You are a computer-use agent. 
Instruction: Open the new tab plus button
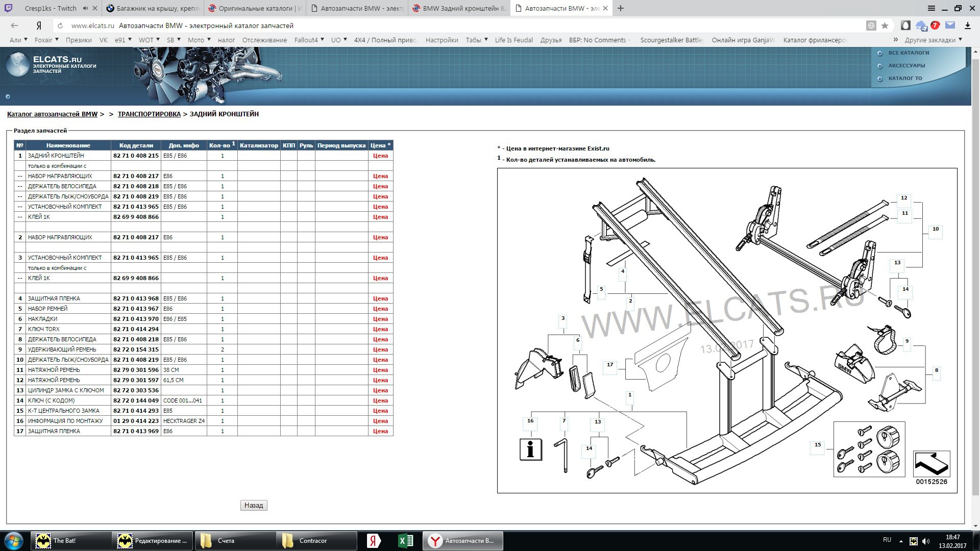click(621, 8)
